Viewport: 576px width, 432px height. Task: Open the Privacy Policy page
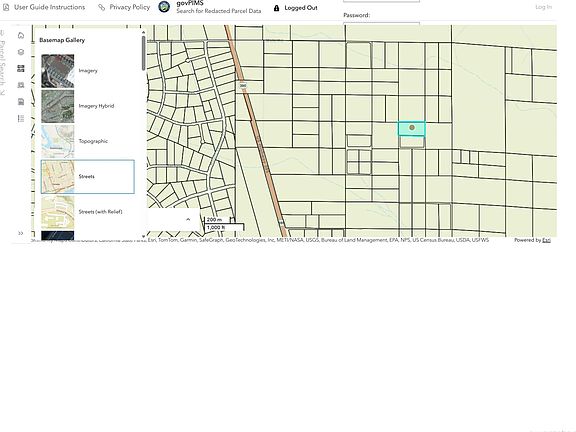pyautogui.click(x=130, y=7)
